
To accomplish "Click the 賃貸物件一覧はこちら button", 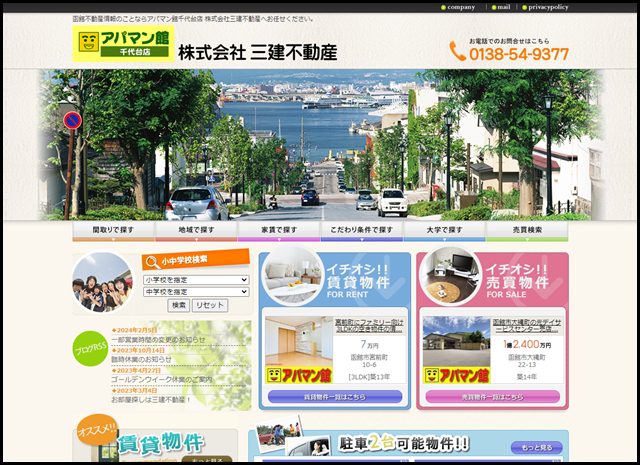I will click(335, 397).
